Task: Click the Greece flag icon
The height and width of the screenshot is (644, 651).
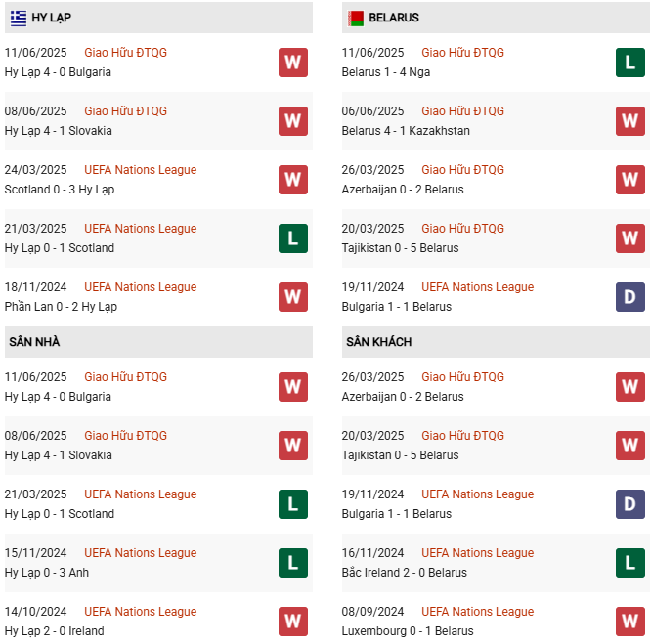Action: pos(19,18)
